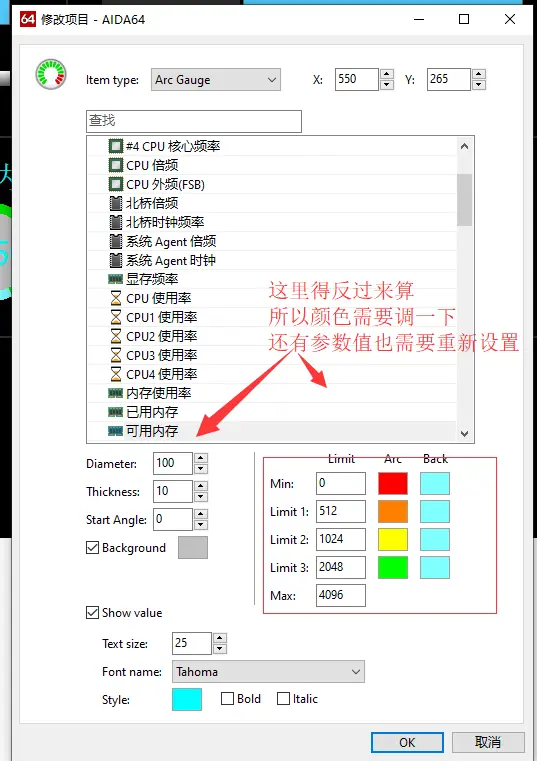Pick the orange Limit 1 arc color
The height and width of the screenshot is (761, 537).
[x=393, y=512]
